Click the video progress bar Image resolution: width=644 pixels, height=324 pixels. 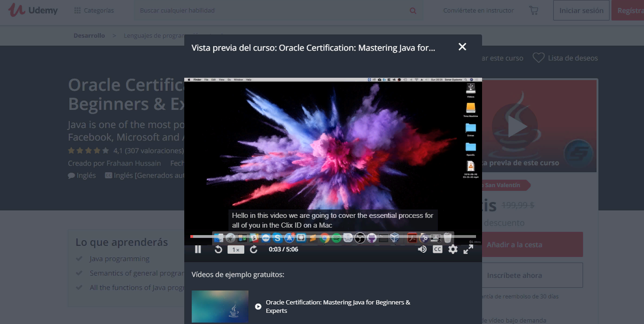point(333,236)
